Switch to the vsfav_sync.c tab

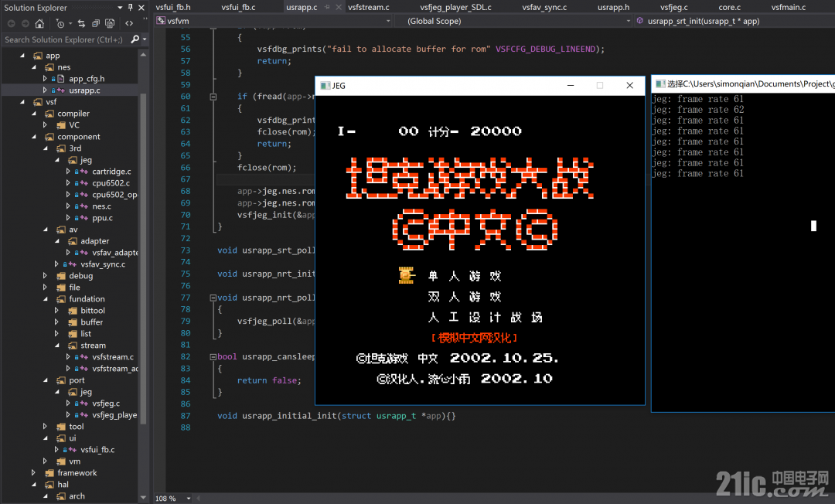[x=544, y=7]
